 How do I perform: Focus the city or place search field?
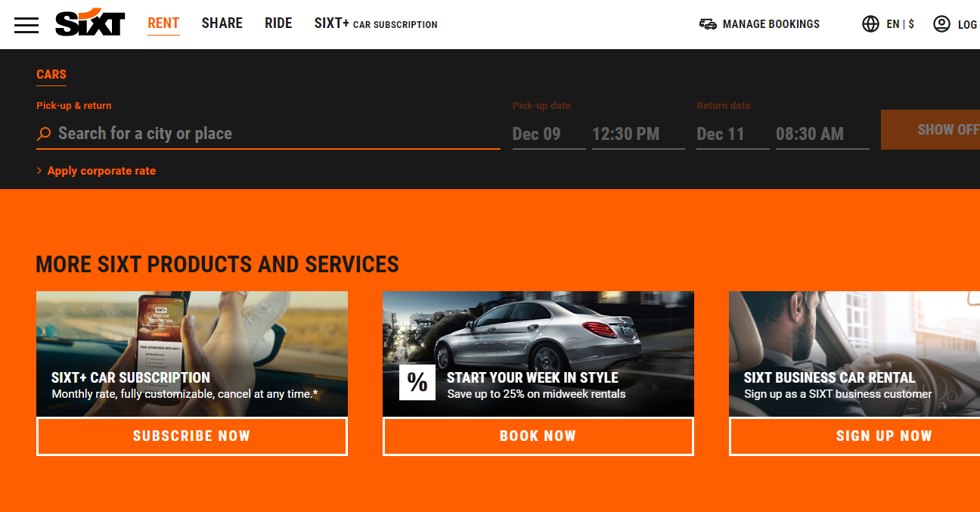(268, 134)
